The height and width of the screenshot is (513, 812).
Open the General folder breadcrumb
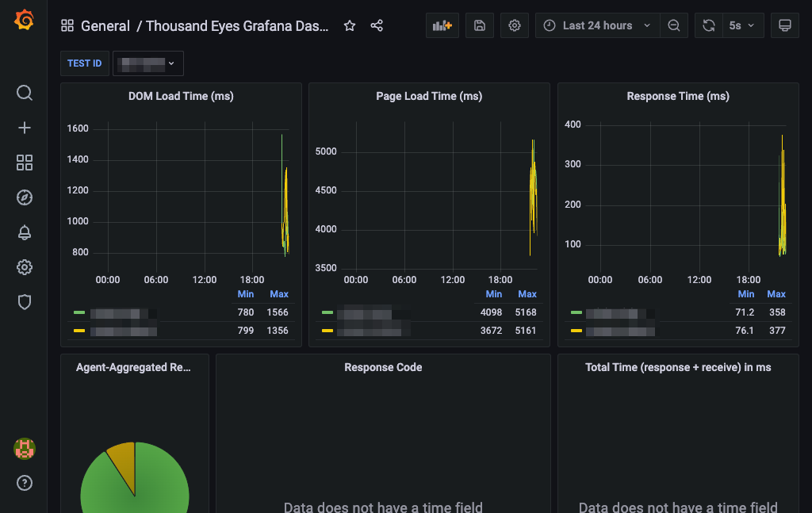click(x=105, y=26)
